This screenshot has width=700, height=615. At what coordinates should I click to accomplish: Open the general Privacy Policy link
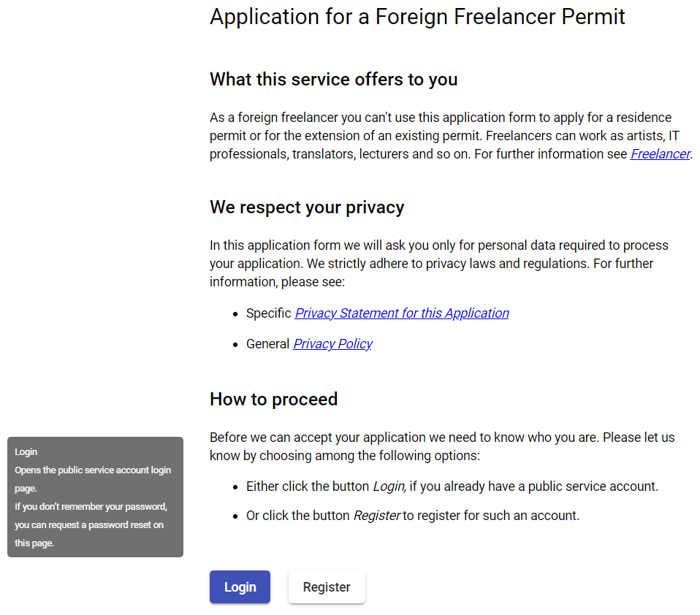[x=332, y=344]
